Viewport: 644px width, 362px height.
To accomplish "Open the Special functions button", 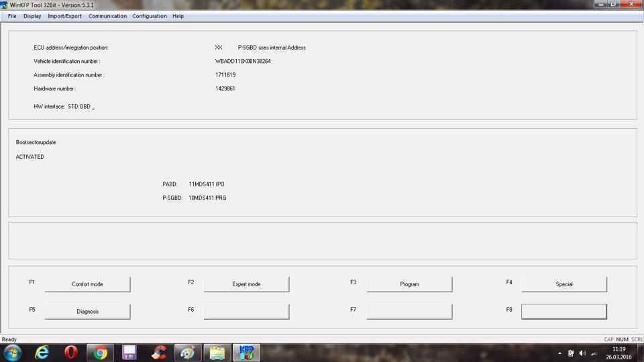I will [563, 284].
